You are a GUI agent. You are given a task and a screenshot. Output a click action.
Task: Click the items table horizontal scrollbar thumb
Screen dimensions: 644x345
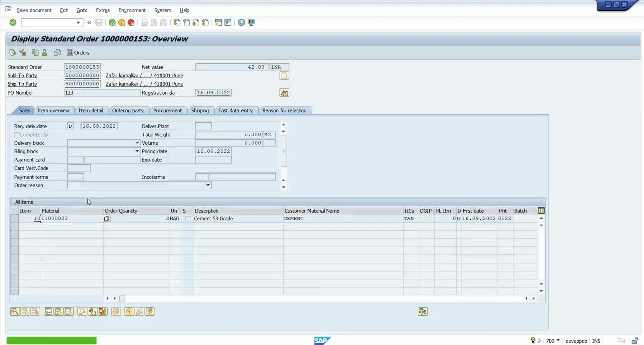click(122, 299)
